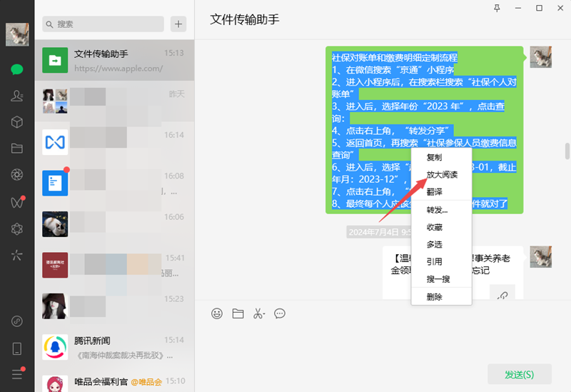Click the plus button beside search

178,24
